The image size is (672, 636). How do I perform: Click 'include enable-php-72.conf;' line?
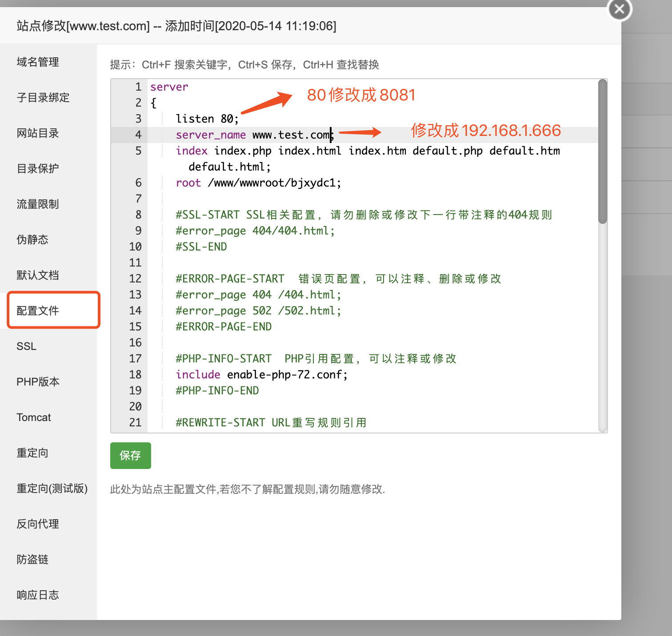pos(262,375)
